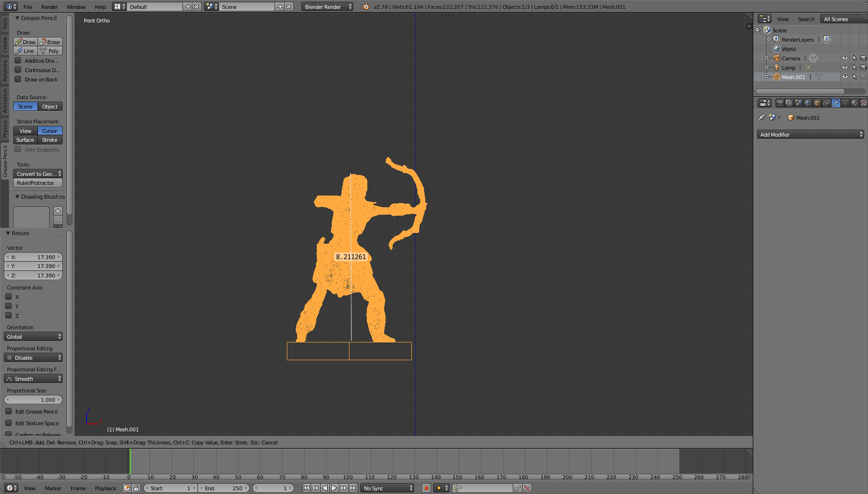The image size is (868, 494).
Task: Collapse the Grease Pencil panel
Action: (17, 18)
